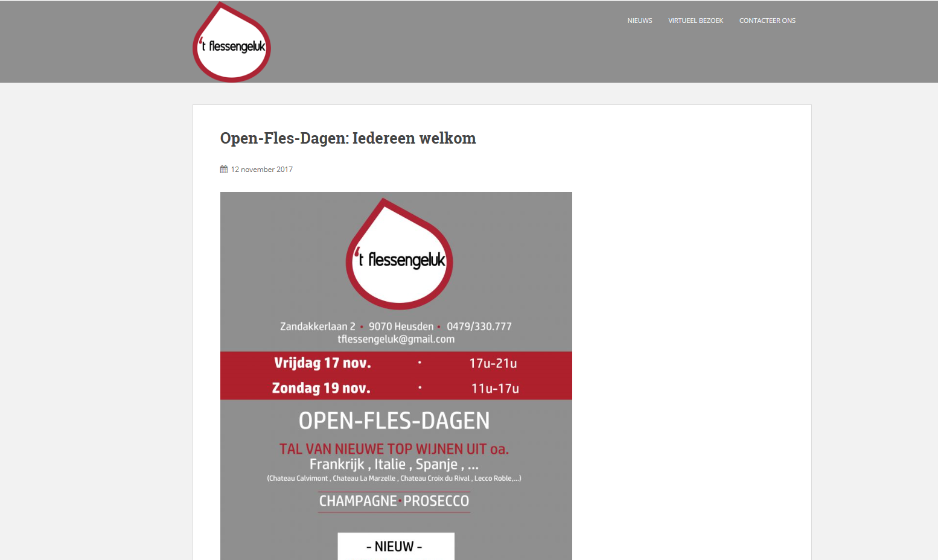Click the 0479/330.777 phone number
This screenshot has width=938, height=560.
tap(479, 326)
